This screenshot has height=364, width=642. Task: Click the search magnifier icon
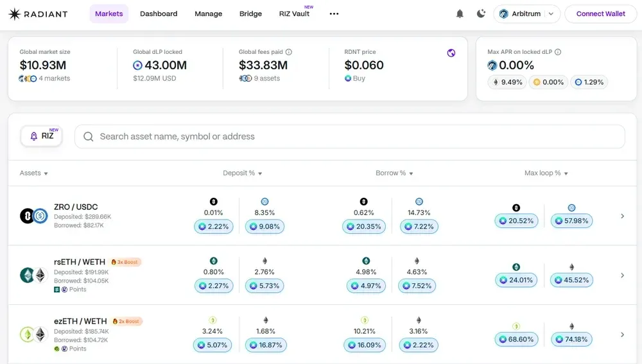89,137
